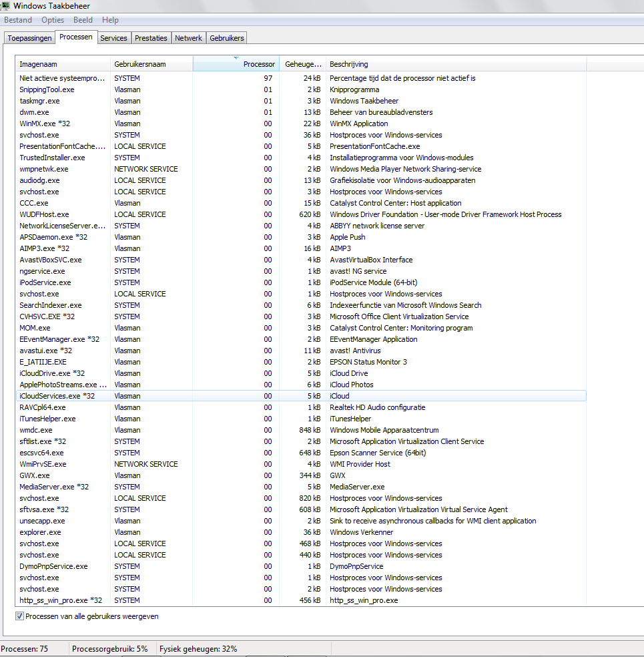Open the Opties menu

point(53,20)
